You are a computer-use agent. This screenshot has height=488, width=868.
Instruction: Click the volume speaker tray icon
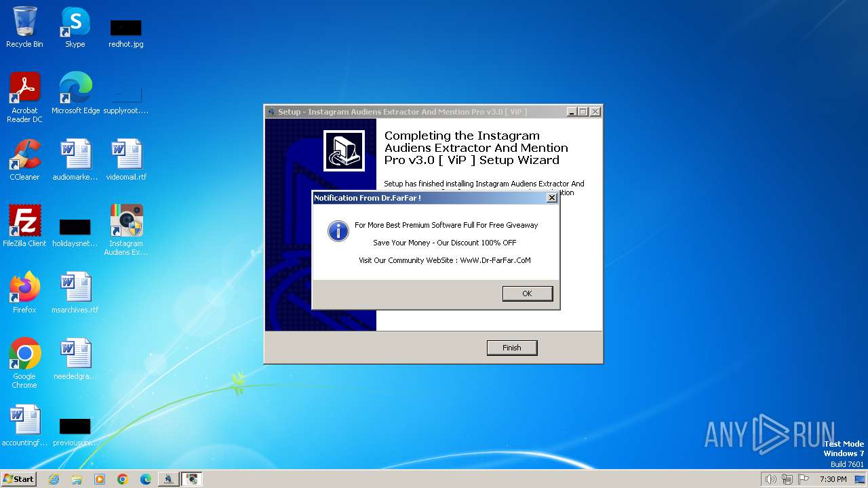[x=770, y=479]
